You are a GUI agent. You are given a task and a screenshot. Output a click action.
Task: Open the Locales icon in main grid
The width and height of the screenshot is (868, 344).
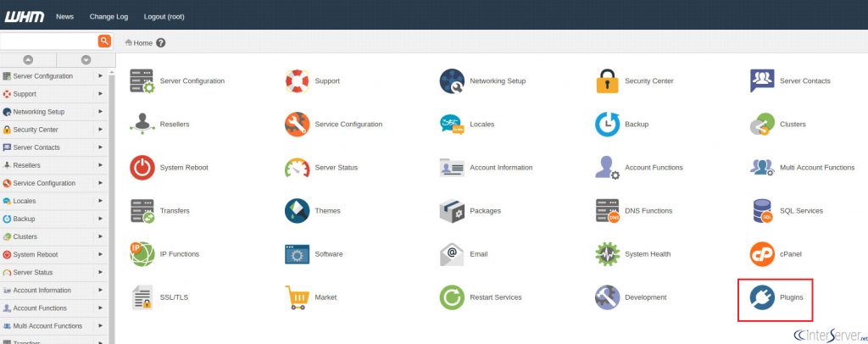click(453, 124)
